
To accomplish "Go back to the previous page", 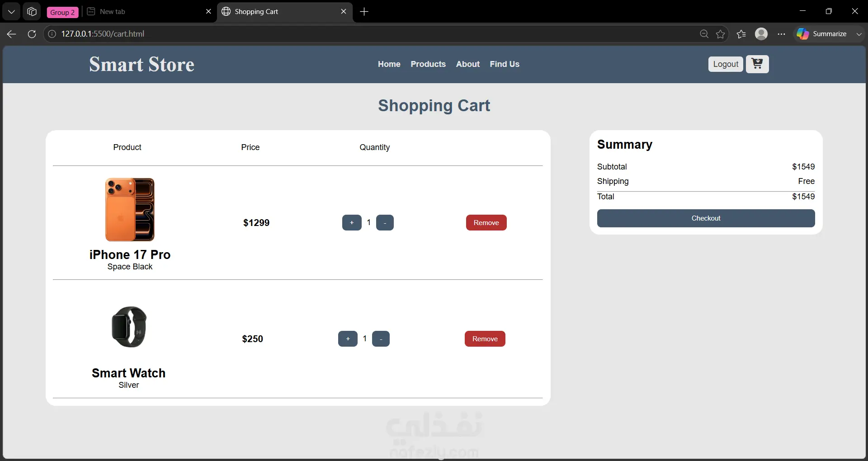I will (x=12, y=34).
